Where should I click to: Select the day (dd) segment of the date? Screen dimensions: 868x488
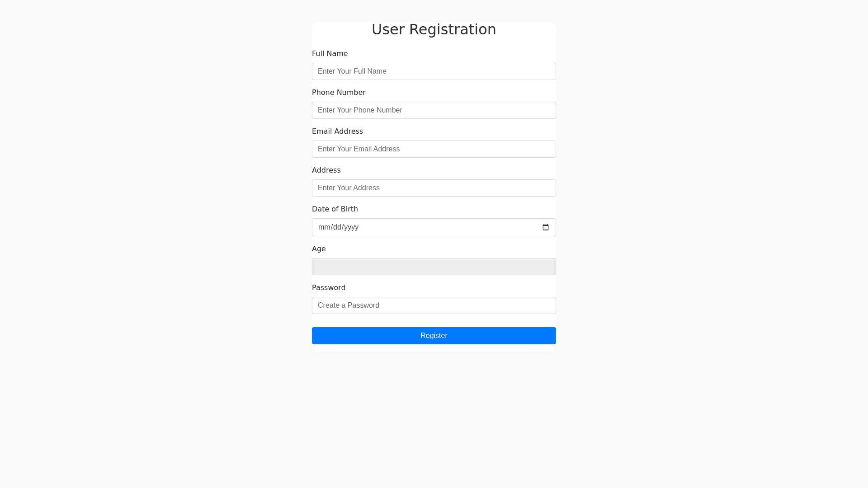pyautogui.click(x=337, y=227)
